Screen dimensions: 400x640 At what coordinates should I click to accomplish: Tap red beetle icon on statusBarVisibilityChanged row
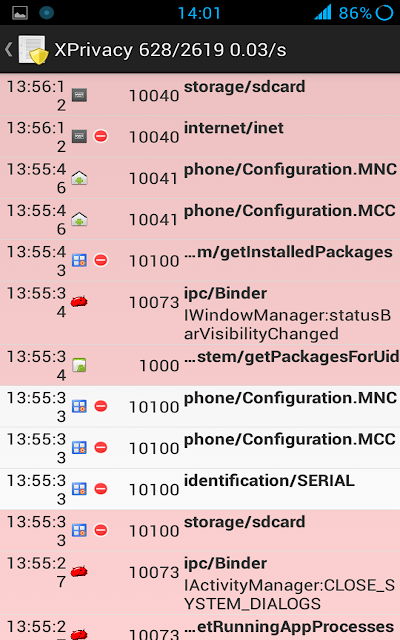(x=79, y=302)
